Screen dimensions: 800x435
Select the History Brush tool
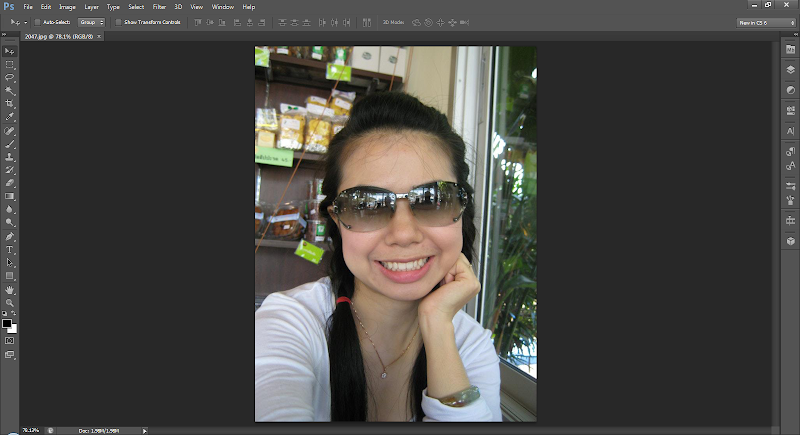(10, 170)
